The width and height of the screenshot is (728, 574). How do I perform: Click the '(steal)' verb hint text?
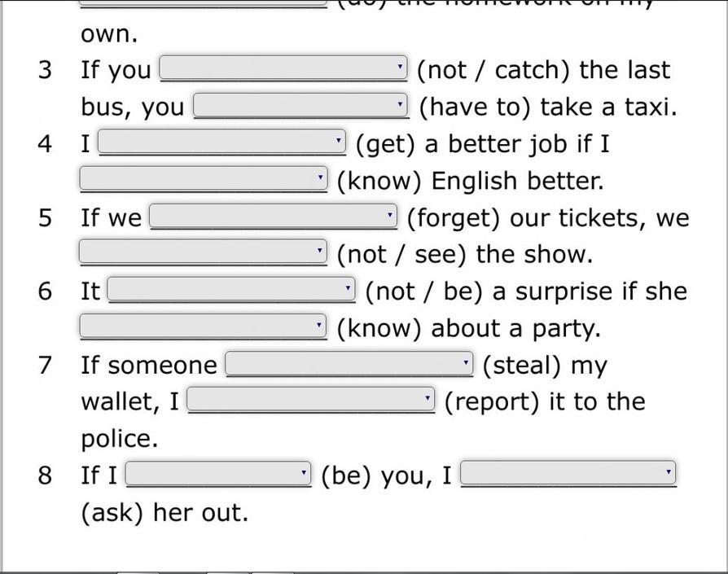(x=522, y=366)
